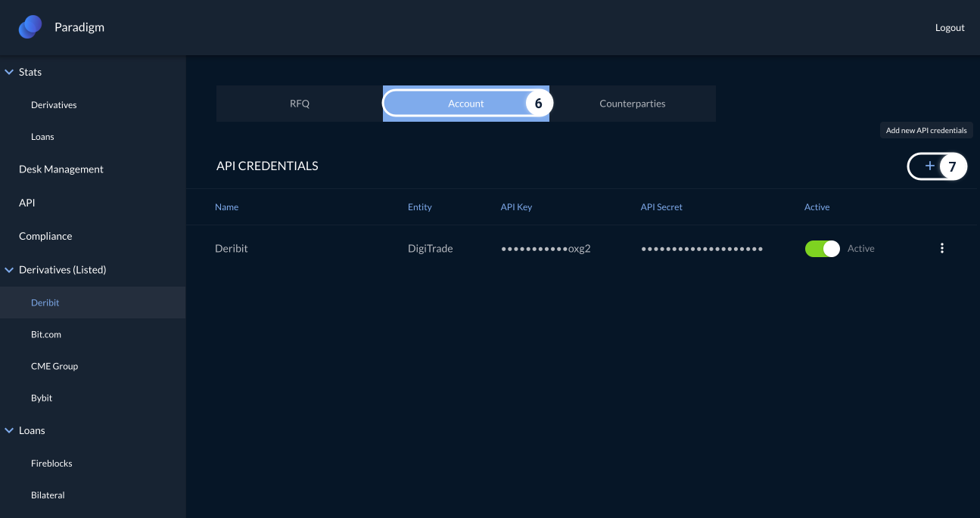980x518 pixels.
Task: Open the Compliance section
Action: 45,236
